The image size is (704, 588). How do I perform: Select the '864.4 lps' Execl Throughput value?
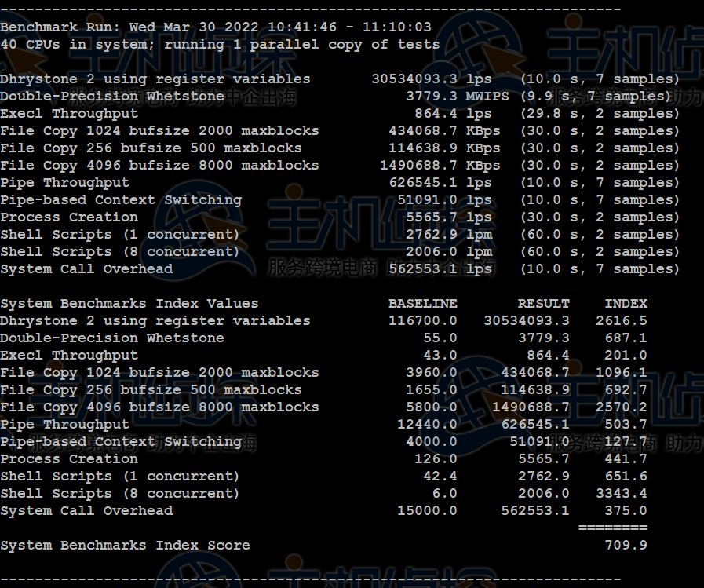click(x=453, y=114)
